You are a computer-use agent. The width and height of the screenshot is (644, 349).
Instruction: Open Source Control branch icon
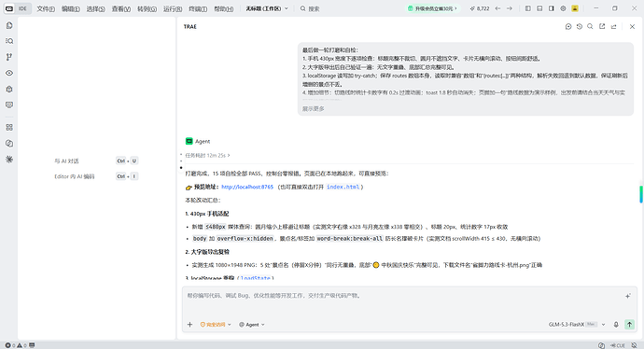(9, 57)
